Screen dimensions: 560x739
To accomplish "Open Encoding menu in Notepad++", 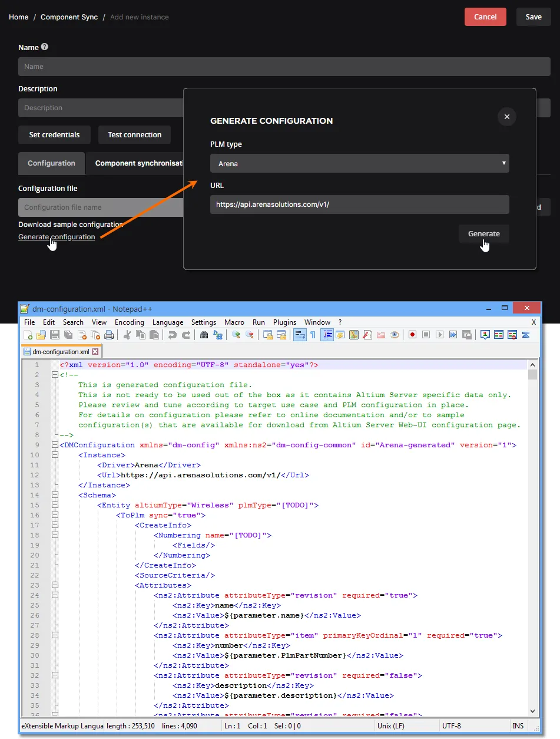I will click(130, 322).
